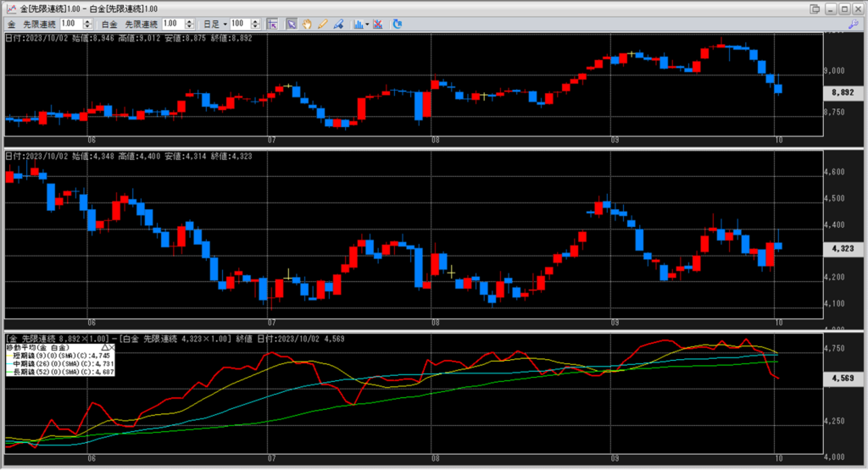Activate the hand pan tool
Screen dimensions: 868x470
[308, 24]
